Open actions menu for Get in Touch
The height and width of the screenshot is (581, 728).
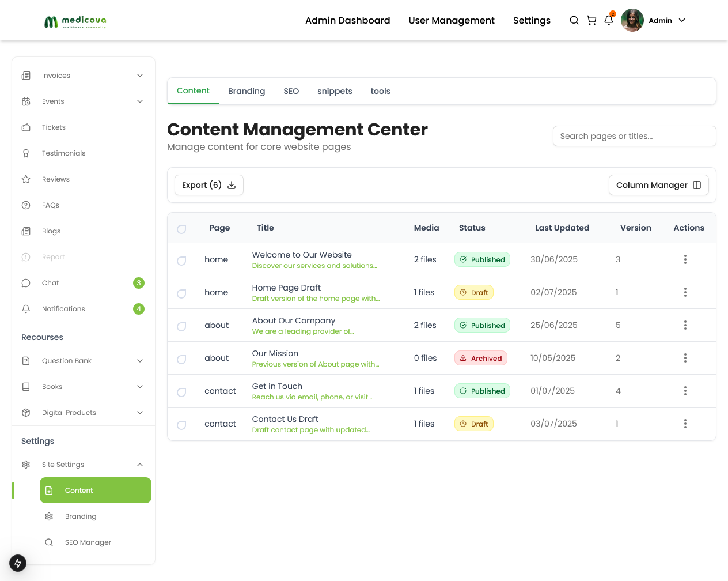click(x=685, y=391)
